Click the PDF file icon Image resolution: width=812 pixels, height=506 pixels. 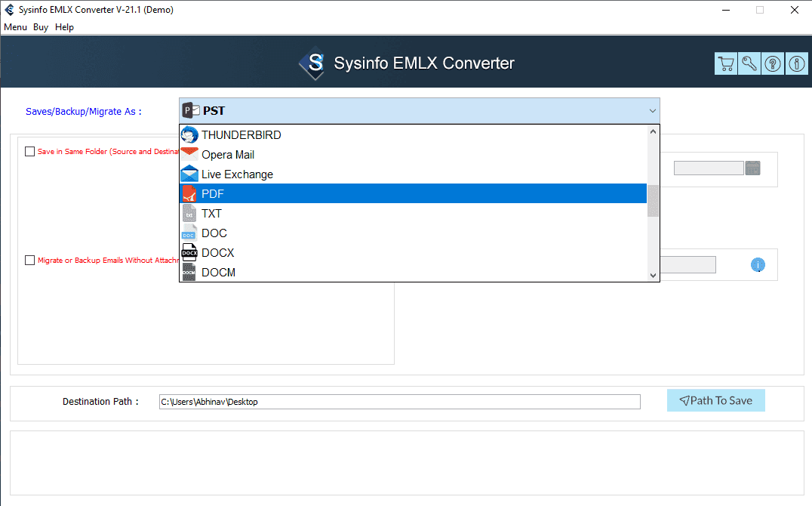click(189, 194)
